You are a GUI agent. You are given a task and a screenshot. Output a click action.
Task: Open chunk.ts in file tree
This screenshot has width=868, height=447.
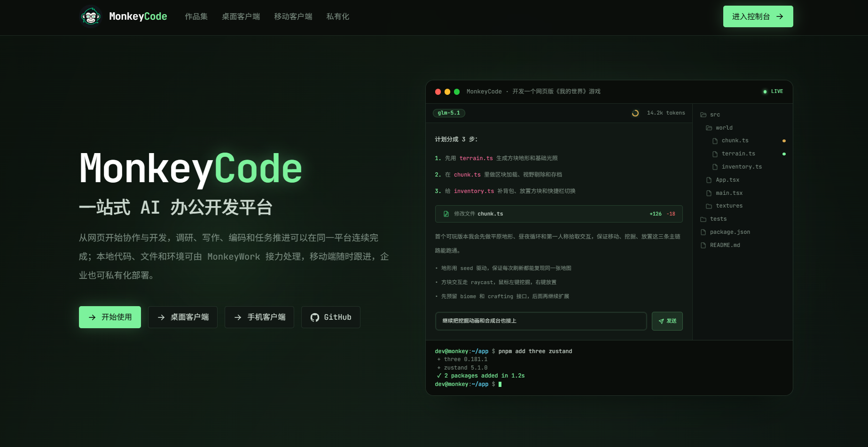click(730, 141)
